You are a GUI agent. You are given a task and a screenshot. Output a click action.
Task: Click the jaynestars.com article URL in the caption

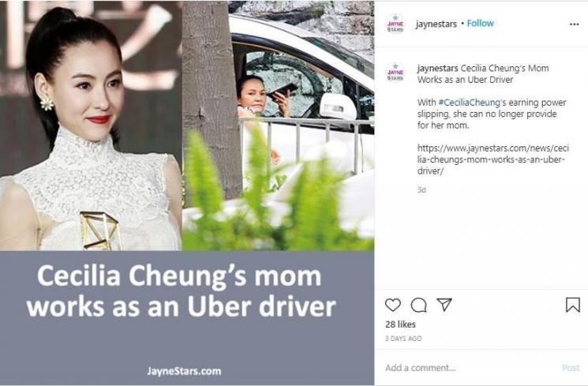pyautogui.click(x=492, y=159)
